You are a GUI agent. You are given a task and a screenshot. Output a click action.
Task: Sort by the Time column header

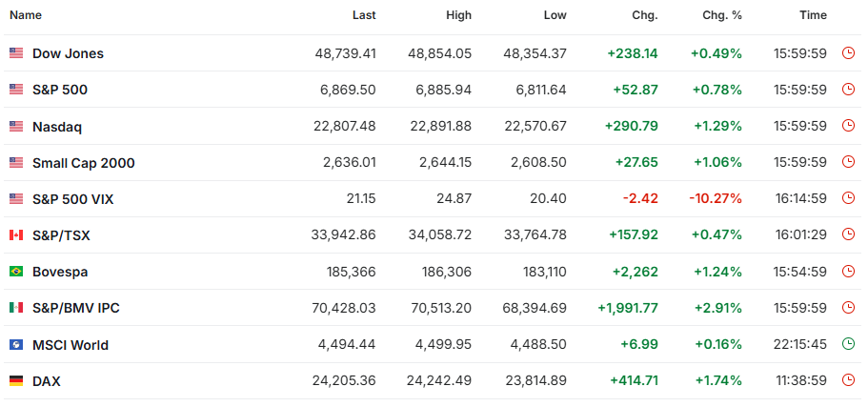point(813,15)
